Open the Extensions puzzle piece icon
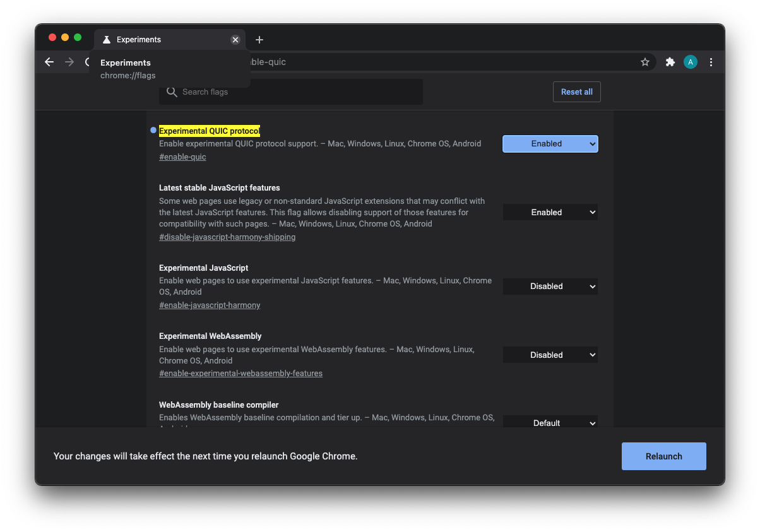 pos(670,62)
